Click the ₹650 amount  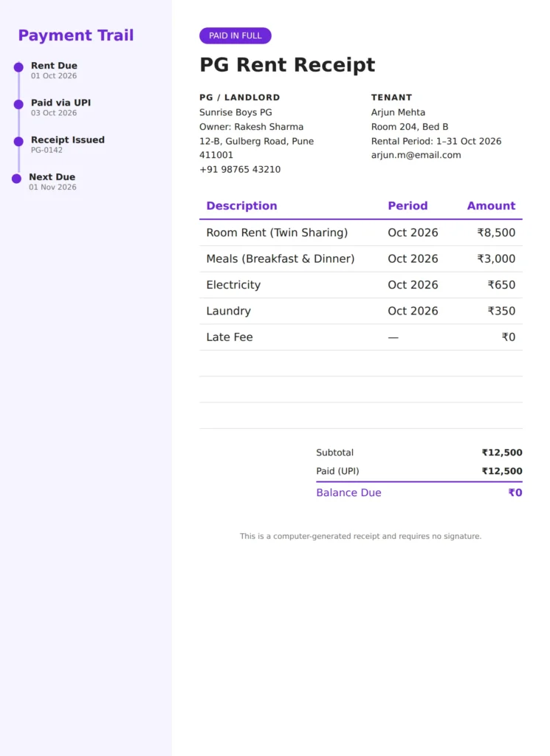[501, 285]
